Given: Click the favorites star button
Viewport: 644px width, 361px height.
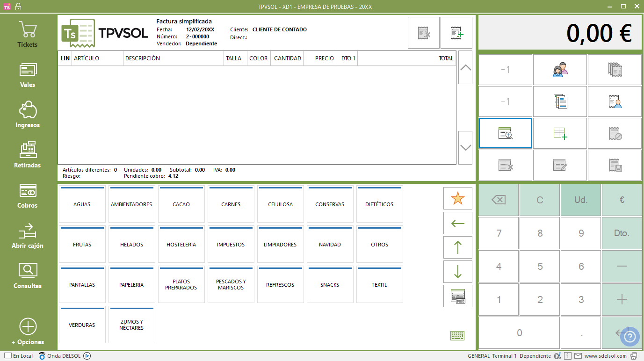Looking at the screenshot, I should (458, 198).
